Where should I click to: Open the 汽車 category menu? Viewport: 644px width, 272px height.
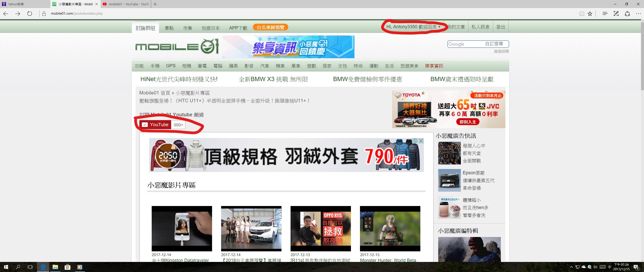[x=265, y=66]
